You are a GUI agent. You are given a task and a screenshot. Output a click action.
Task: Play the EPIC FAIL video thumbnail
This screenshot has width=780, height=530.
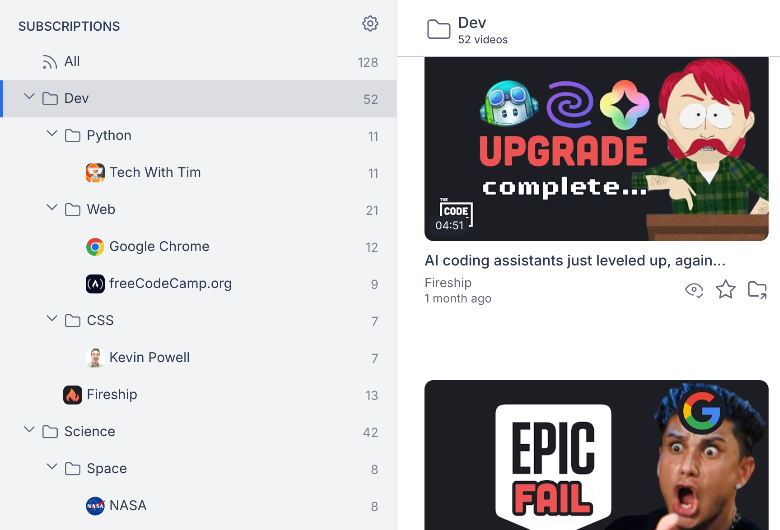596,455
